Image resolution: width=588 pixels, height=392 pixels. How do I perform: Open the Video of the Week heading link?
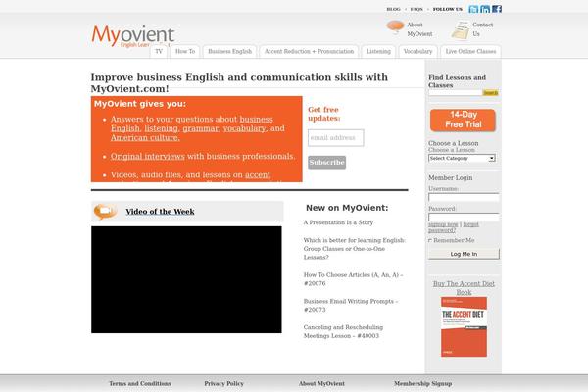[160, 212]
